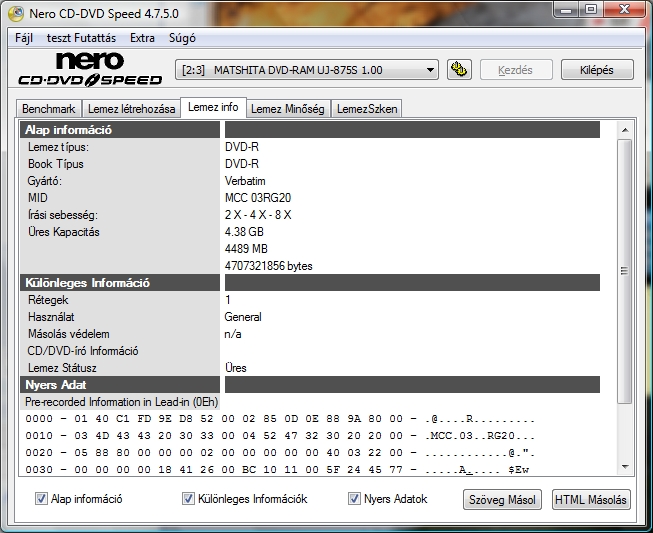Click the CD/DVD-író Információ label

point(83,351)
